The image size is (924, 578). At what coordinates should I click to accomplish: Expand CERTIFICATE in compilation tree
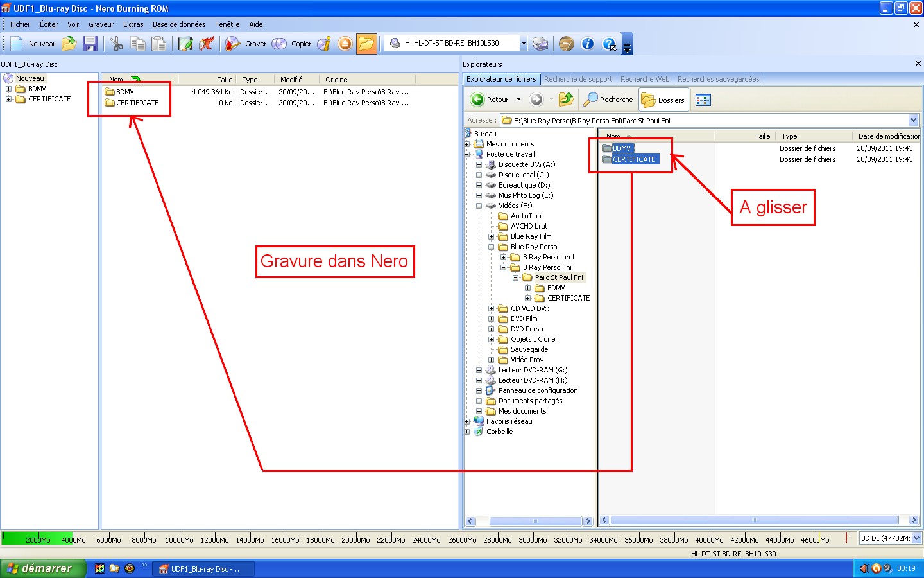[9, 99]
